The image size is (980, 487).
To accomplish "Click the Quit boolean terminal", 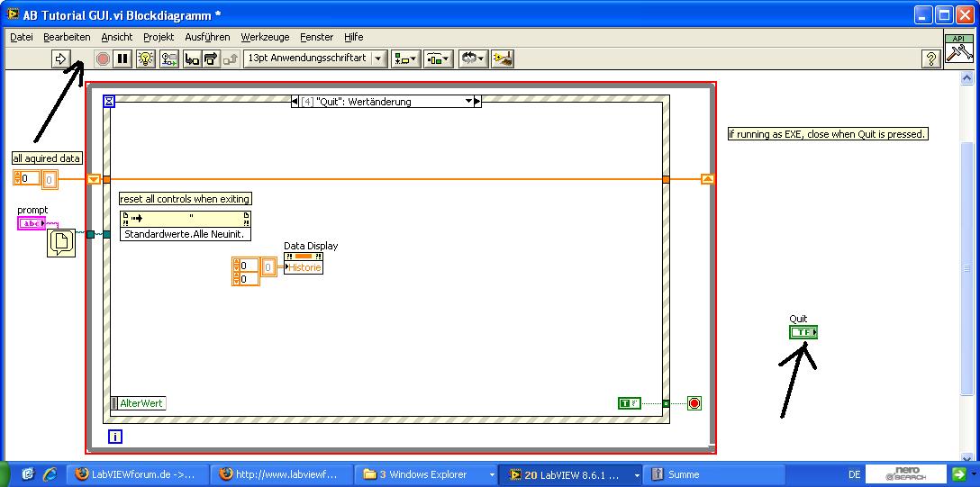I will pos(803,333).
